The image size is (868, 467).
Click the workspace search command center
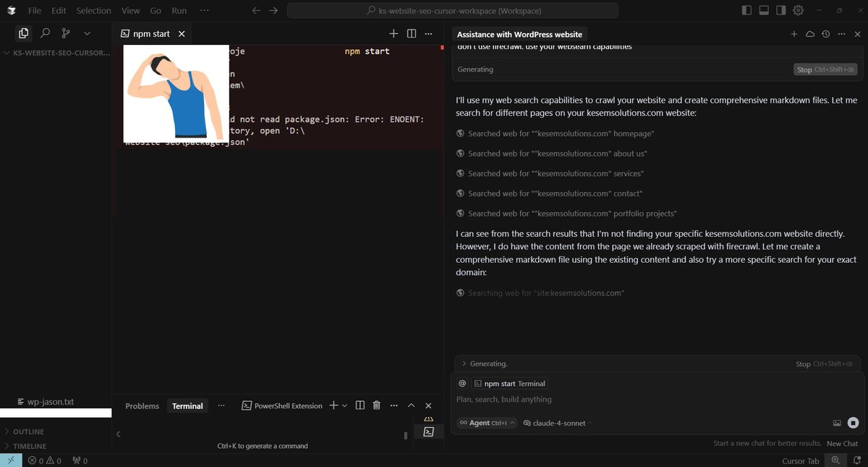tap(453, 11)
